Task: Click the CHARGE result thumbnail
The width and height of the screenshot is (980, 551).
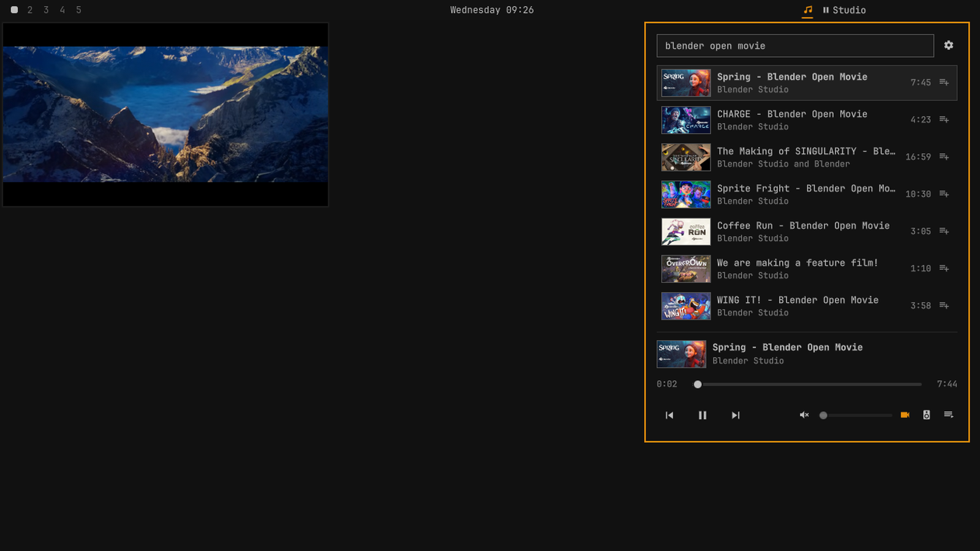Action: pos(686,120)
